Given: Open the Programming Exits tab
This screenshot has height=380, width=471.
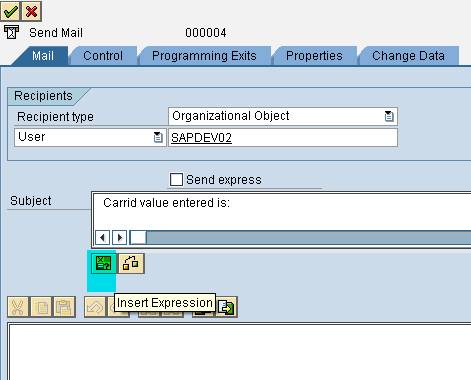Looking at the screenshot, I should [x=204, y=56].
